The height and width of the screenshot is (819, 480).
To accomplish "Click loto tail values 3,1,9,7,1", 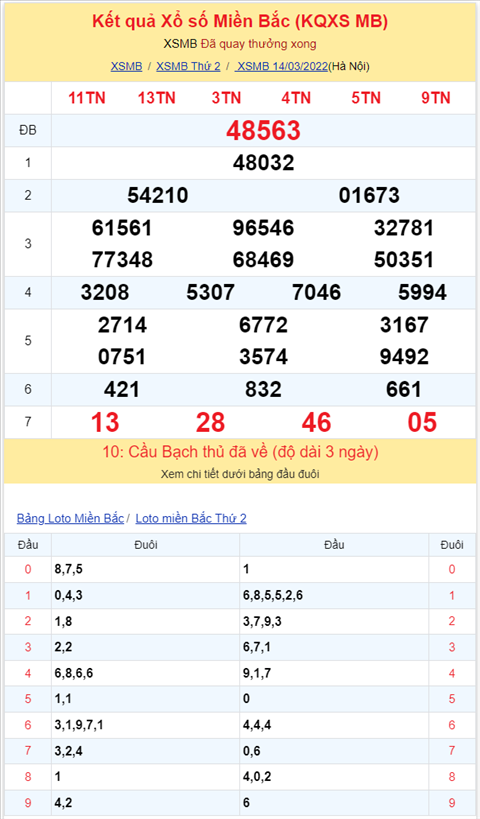I will (x=79, y=725).
